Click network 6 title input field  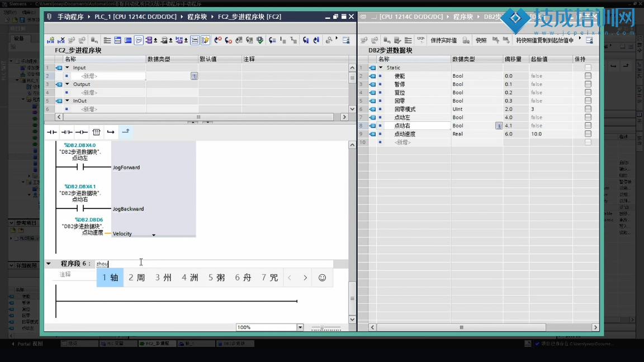click(214, 264)
